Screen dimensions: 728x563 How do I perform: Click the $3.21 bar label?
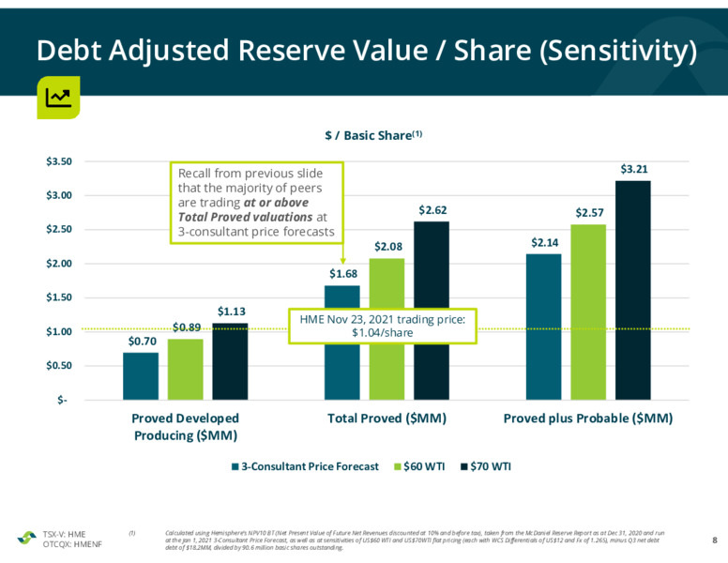634,169
